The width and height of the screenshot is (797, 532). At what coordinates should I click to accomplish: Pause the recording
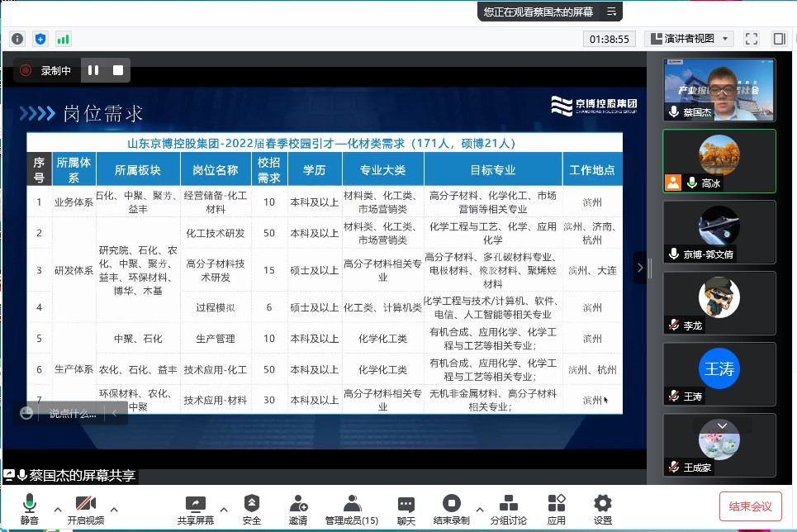click(93, 70)
